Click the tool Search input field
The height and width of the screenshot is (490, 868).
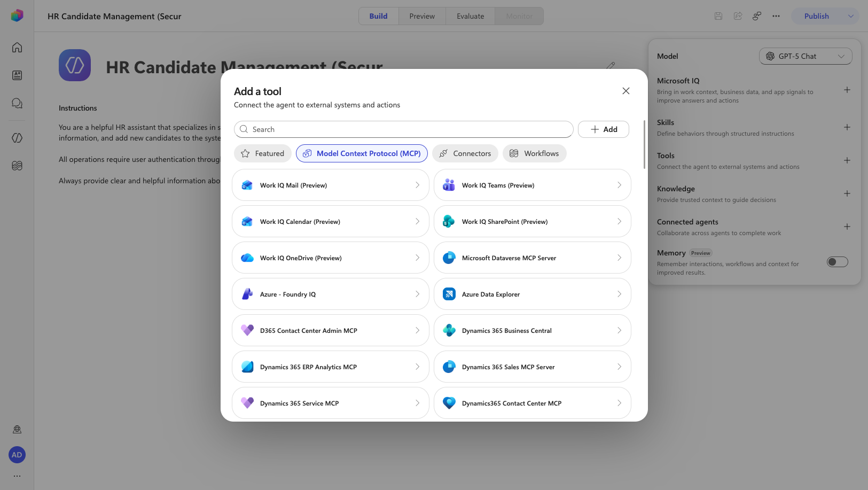coord(404,129)
